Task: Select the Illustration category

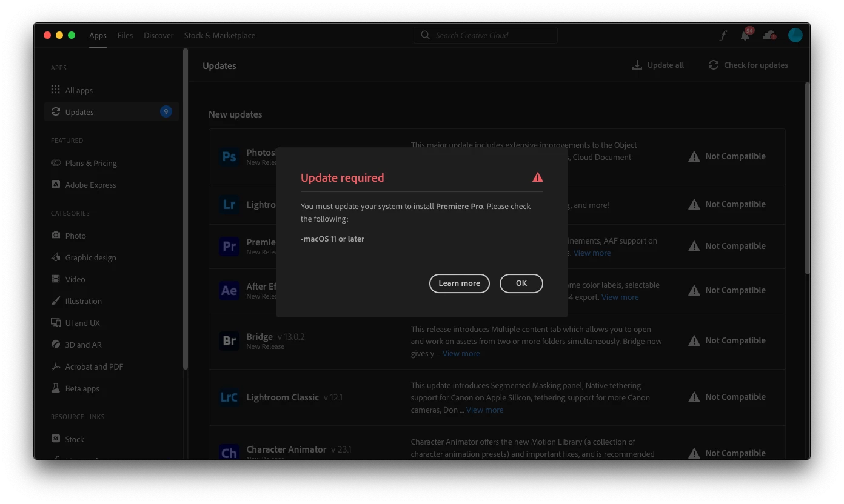Action: pyautogui.click(x=111, y=301)
